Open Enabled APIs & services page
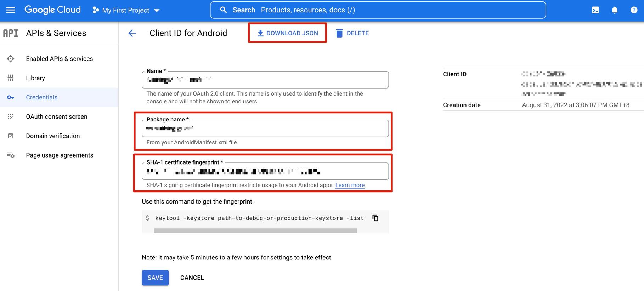 click(59, 59)
